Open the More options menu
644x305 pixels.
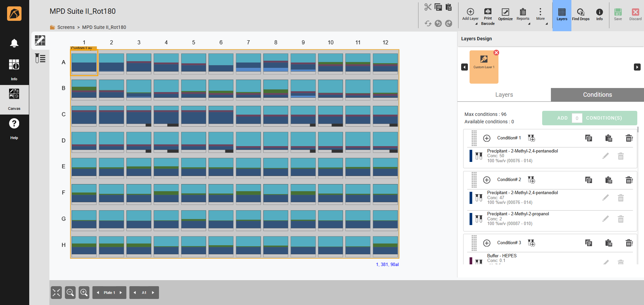[x=540, y=14]
